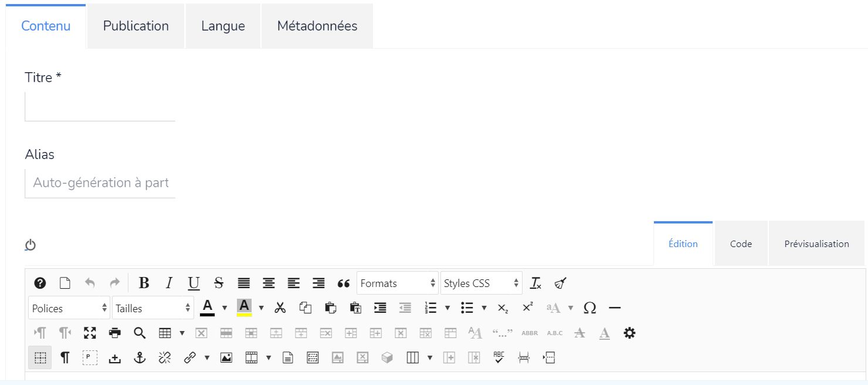Image resolution: width=868 pixels, height=385 pixels.
Task: Insert a blockquote using the quote icon
Action: point(344,283)
